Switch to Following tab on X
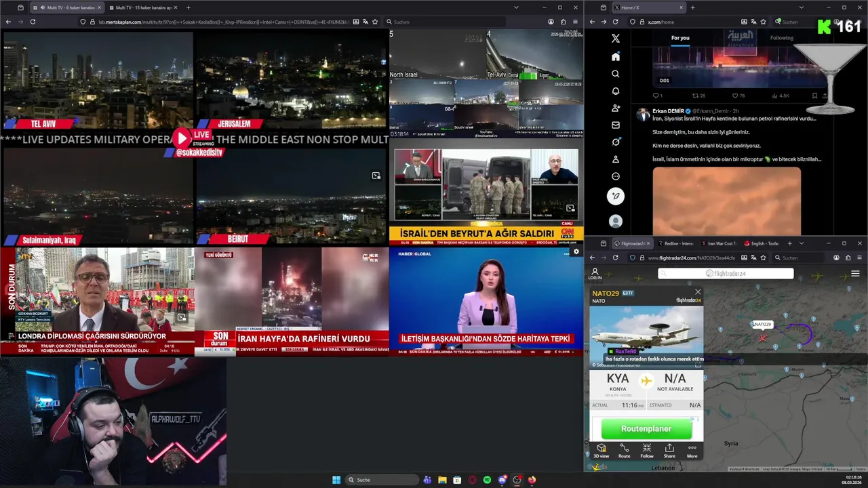The width and height of the screenshot is (868, 488). pos(781,38)
